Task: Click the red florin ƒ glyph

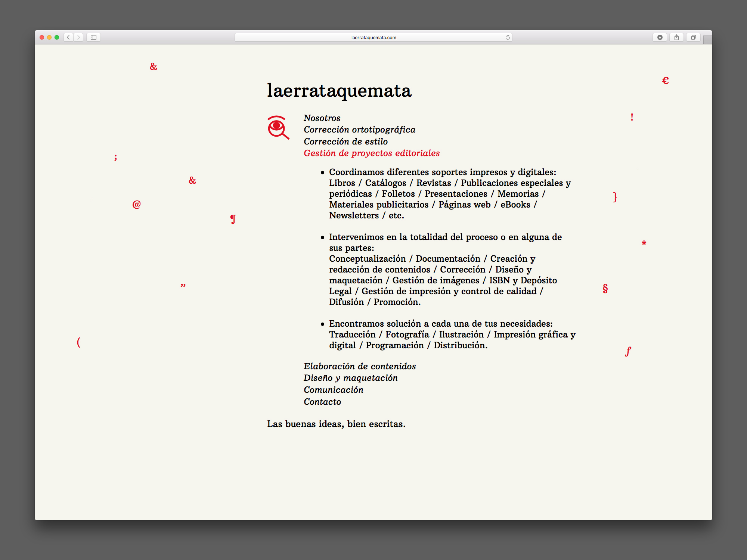Action: coord(628,351)
